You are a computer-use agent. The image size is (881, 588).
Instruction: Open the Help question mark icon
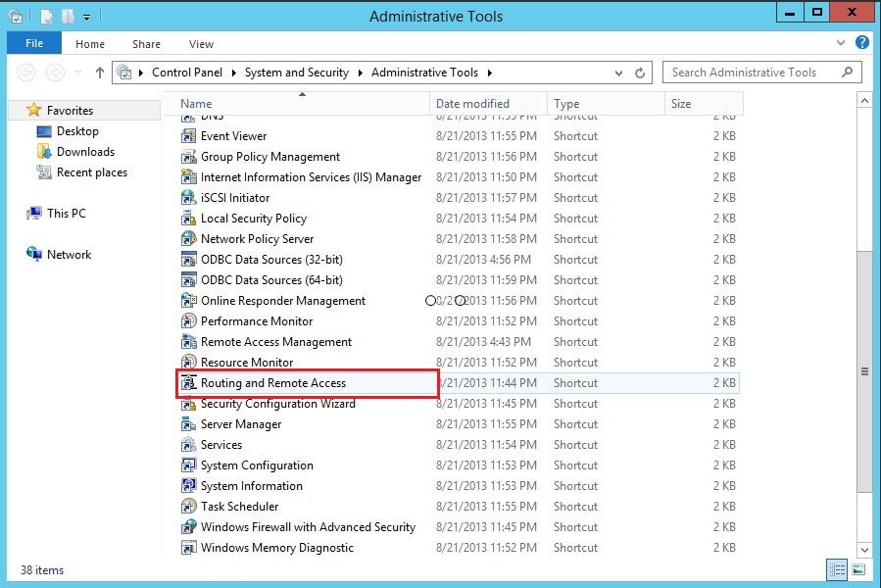click(x=862, y=43)
